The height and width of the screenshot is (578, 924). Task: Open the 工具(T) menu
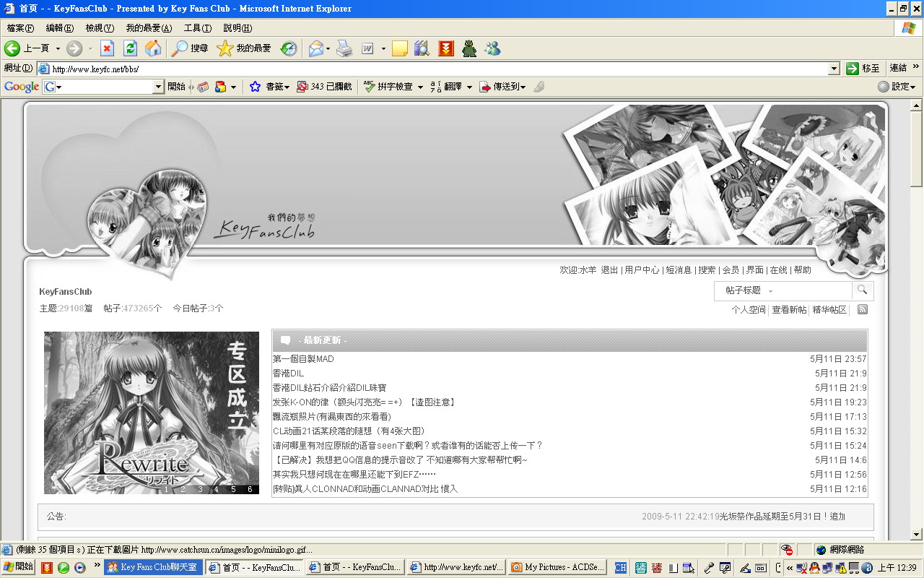point(198,28)
